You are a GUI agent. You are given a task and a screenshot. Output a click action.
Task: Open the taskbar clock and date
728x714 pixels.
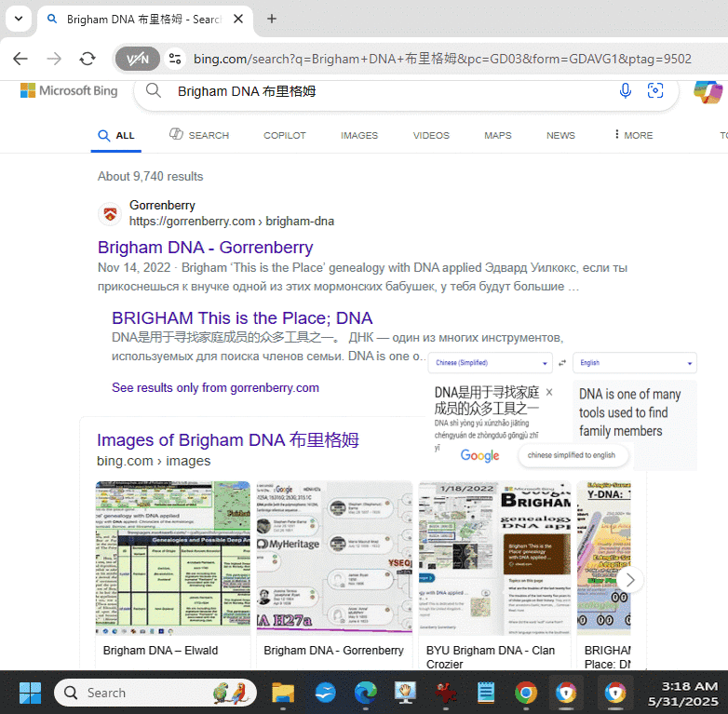coord(682,694)
